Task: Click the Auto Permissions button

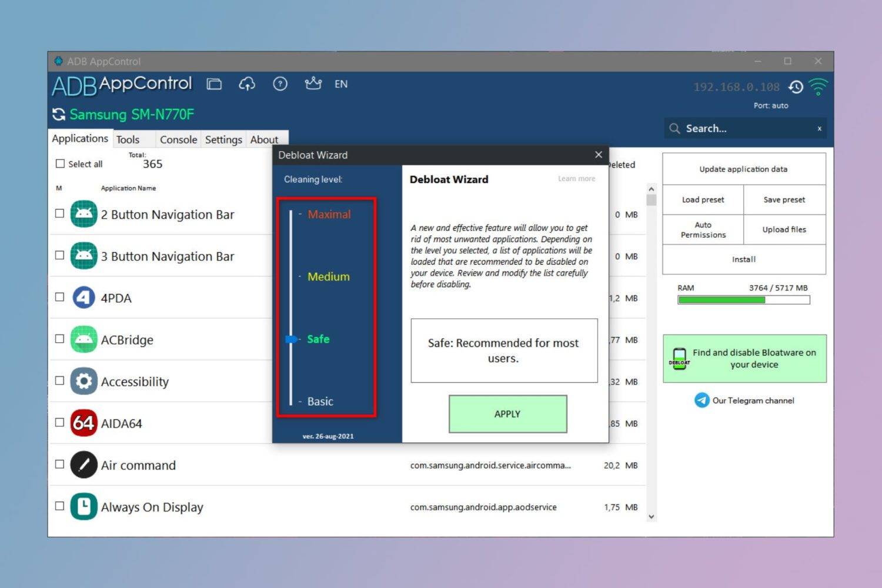Action: coord(703,230)
